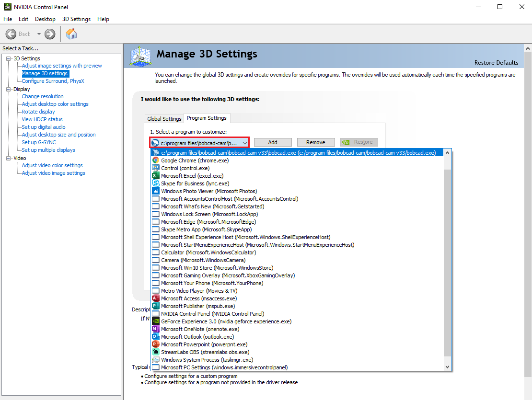Open Rotate display page
Viewport: 532px width, 400px height.
(x=38, y=112)
